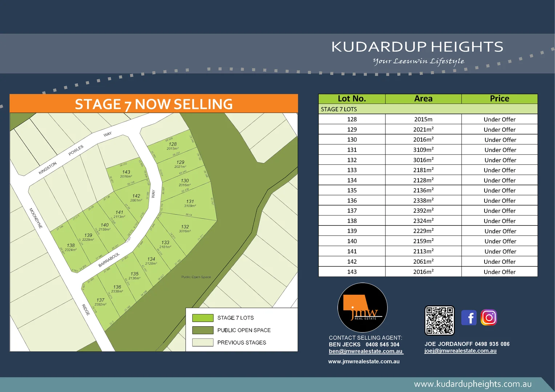Click the Stage 7 Now Selling banner

pyautogui.click(x=154, y=104)
